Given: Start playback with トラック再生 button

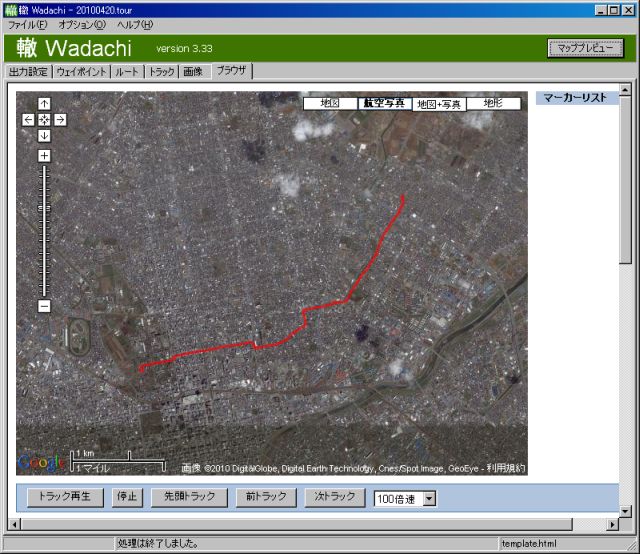Looking at the screenshot, I should (65, 497).
